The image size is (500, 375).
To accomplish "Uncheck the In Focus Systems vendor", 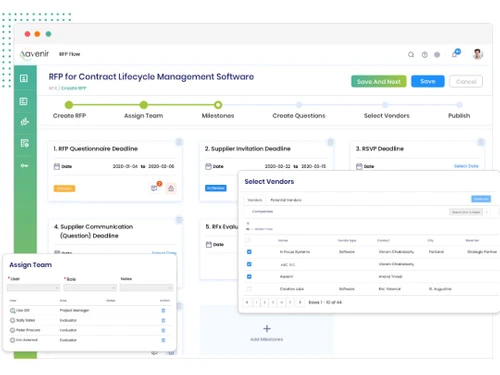I will tap(249, 252).
